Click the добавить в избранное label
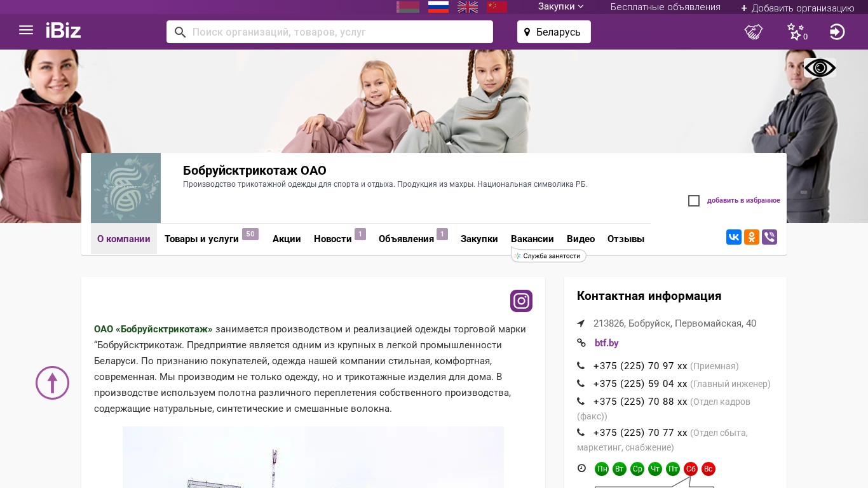The height and width of the screenshot is (488, 868). coord(743,201)
